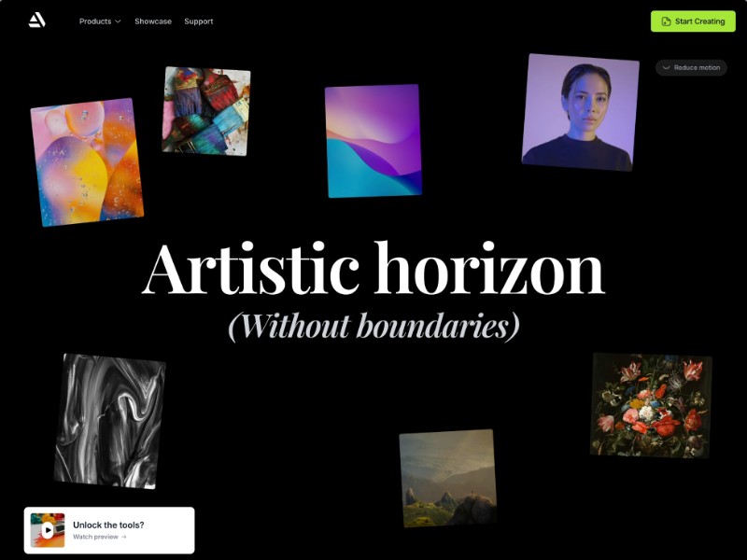
Task: Click the file icon inside Start Creating
Action: tap(666, 21)
